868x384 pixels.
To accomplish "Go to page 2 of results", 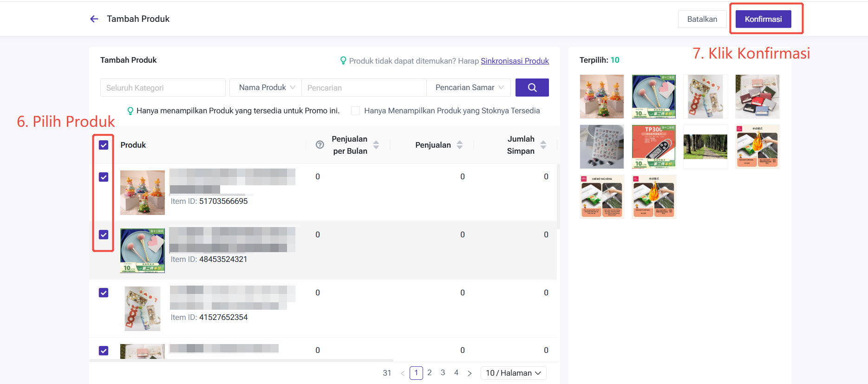I will click(x=430, y=373).
